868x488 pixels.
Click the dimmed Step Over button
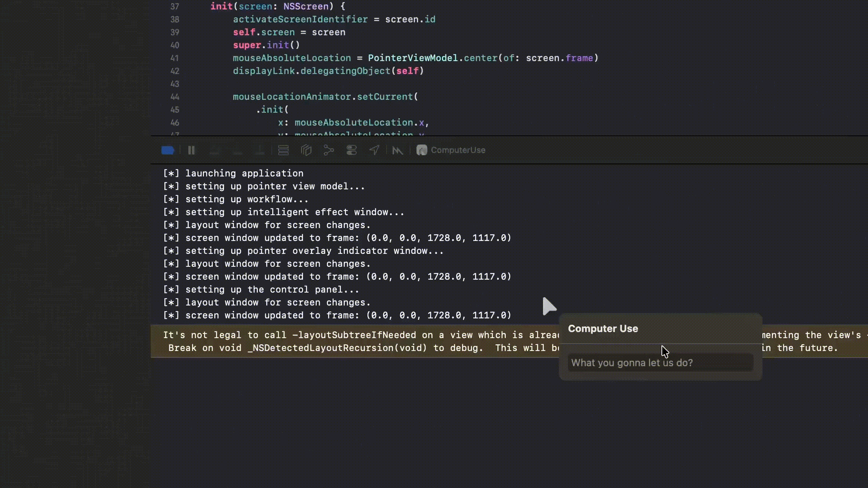pyautogui.click(x=215, y=150)
